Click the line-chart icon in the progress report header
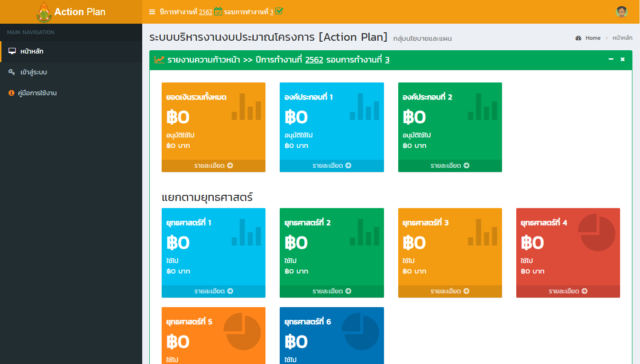Viewport: 640px width, 364px height. 160,60
